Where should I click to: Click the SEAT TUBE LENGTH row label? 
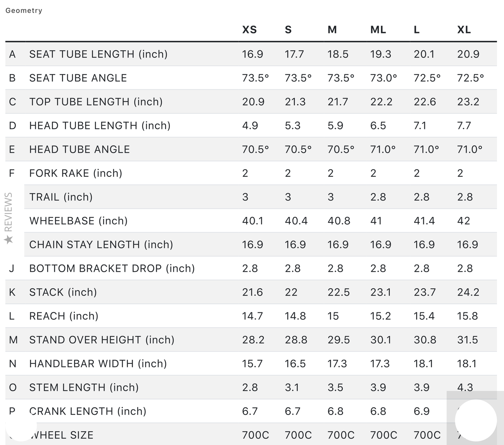(98, 54)
